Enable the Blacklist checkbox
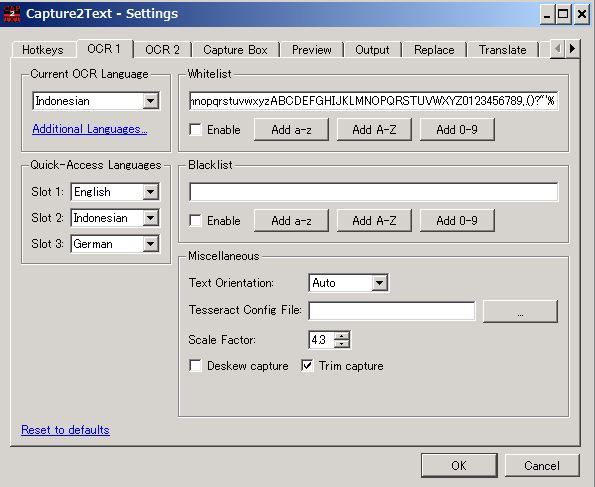The width and height of the screenshot is (595, 487). point(195,221)
